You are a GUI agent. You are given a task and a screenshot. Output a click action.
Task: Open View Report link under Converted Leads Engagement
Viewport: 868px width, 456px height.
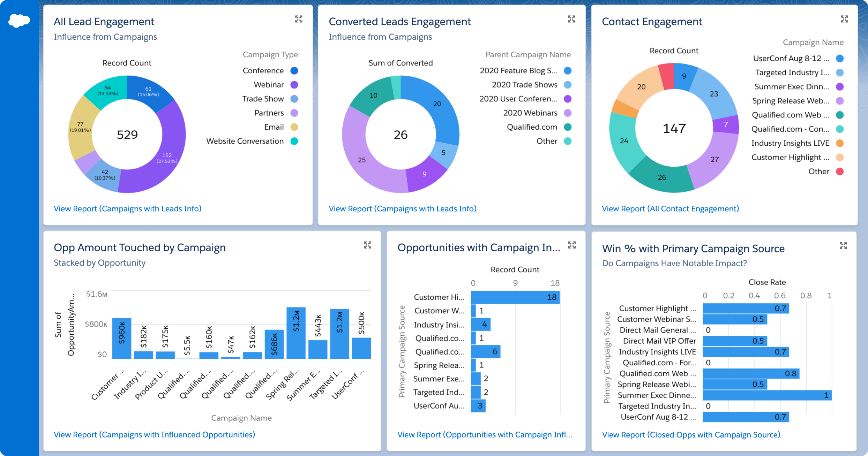tap(403, 208)
